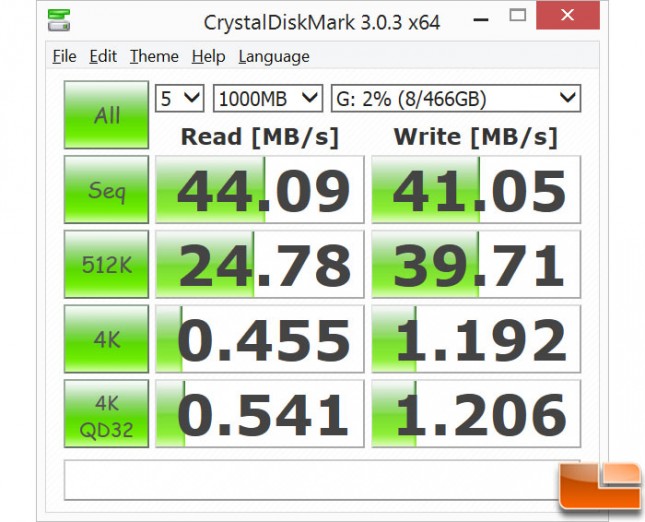This screenshot has width=645, height=522.
Task: Click the 4K read result 0.455
Action: [260, 339]
